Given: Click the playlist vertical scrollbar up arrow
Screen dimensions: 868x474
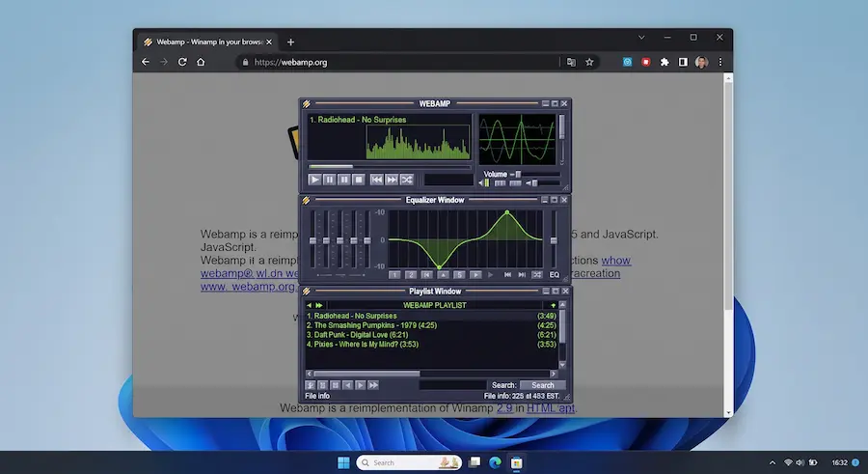Looking at the screenshot, I should tap(562, 304).
